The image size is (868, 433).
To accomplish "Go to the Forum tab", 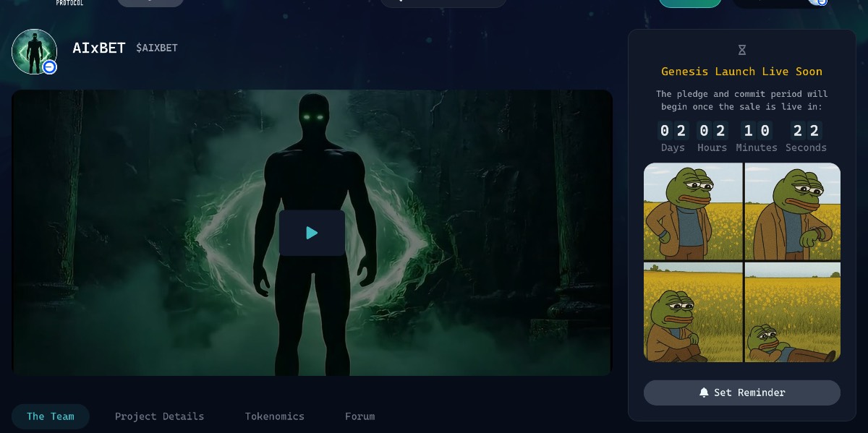I will click(359, 416).
